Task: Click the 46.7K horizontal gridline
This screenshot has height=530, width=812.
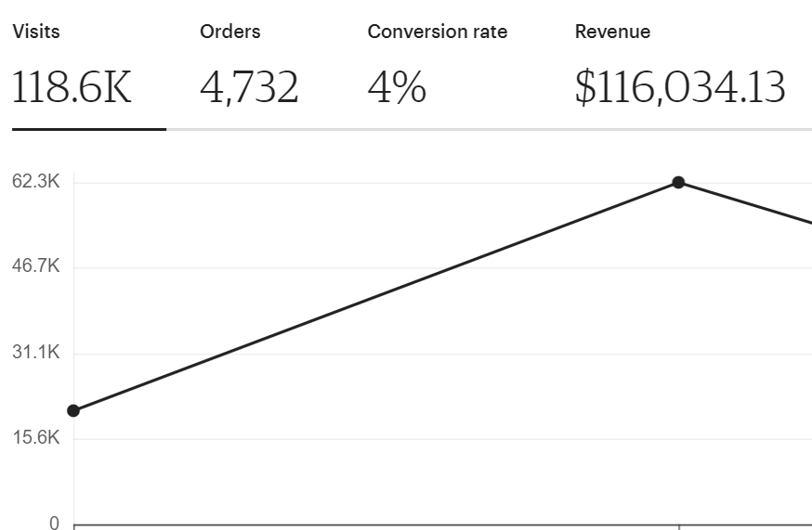Action: [443, 267]
